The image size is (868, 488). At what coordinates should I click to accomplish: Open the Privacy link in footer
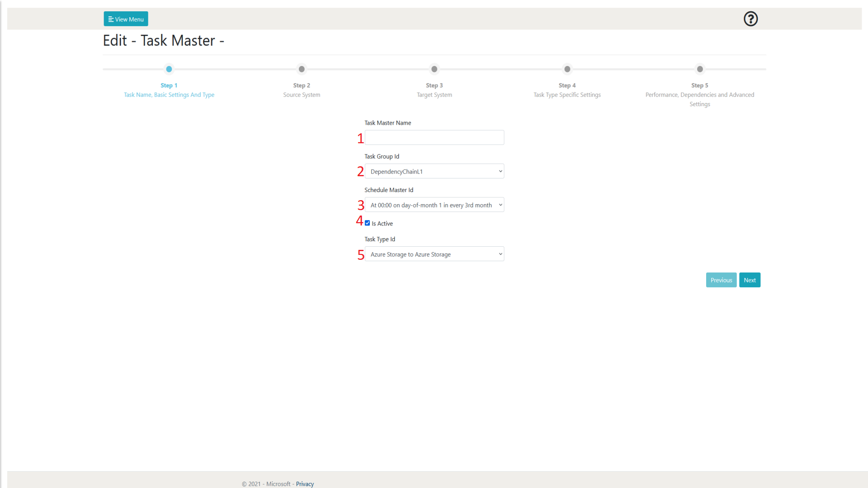[305, 484]
